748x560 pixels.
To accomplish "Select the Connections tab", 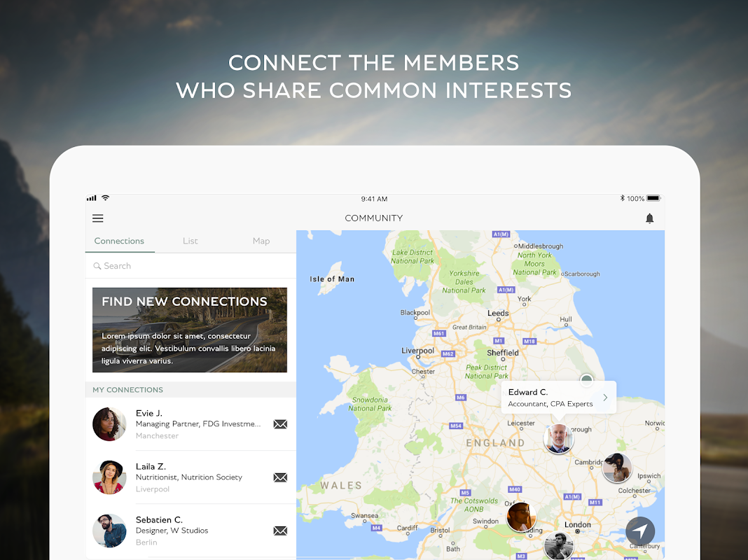I will 119,241.
